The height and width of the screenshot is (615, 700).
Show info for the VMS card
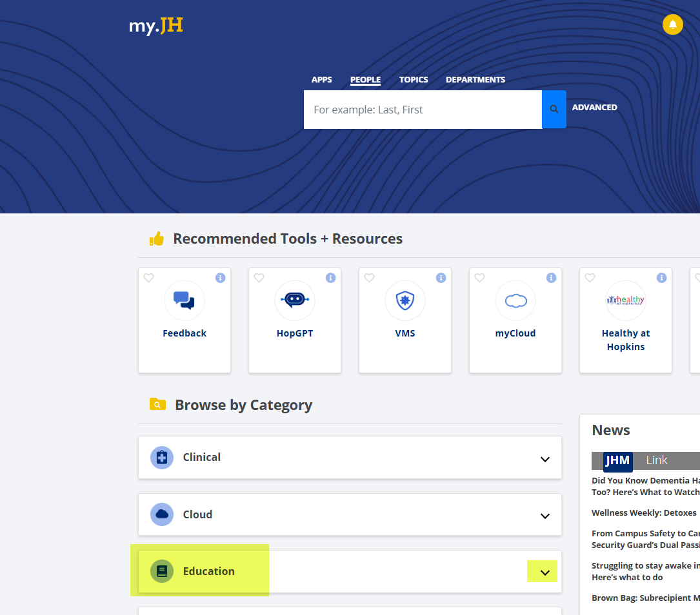[441, 278]
